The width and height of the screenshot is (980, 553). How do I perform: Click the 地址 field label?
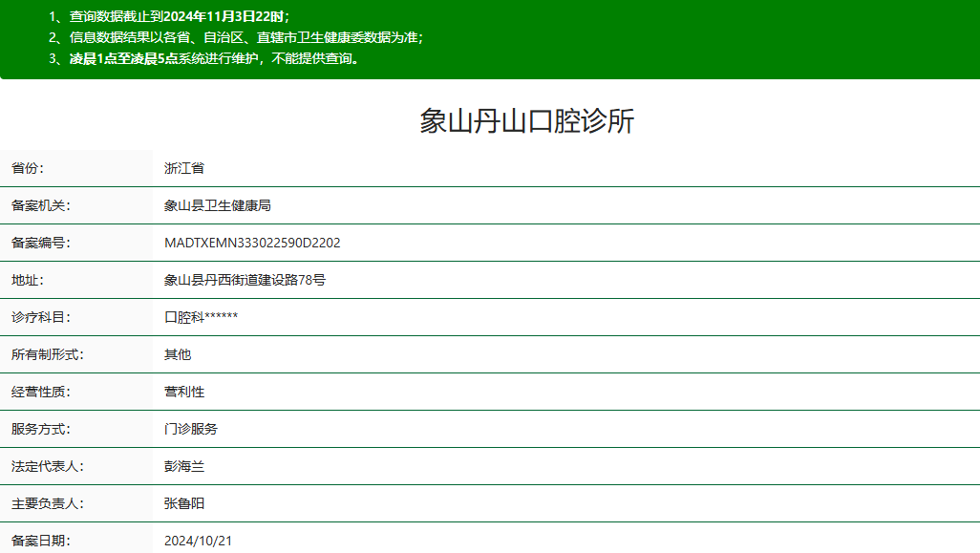(28, 280)
